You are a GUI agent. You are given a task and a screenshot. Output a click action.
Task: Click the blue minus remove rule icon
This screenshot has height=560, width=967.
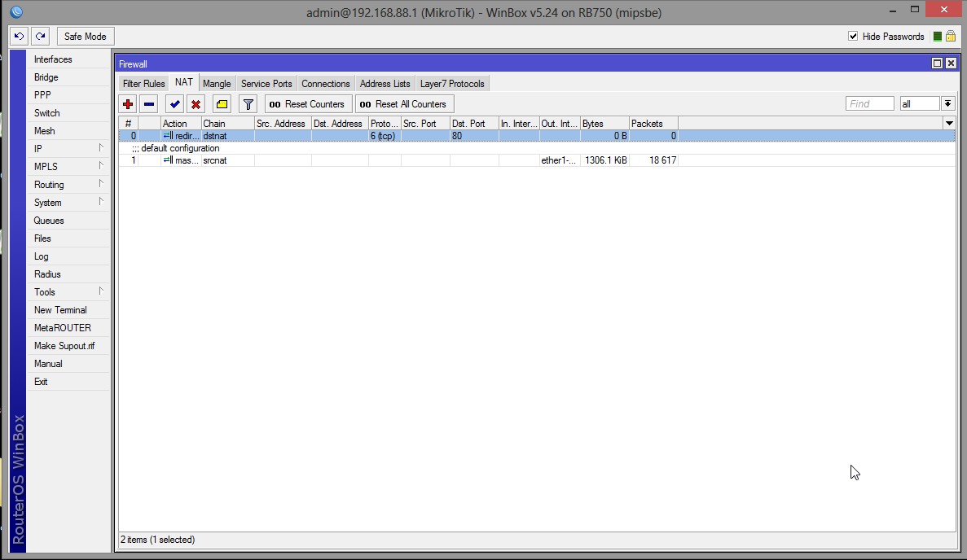(x=149, y=104)
